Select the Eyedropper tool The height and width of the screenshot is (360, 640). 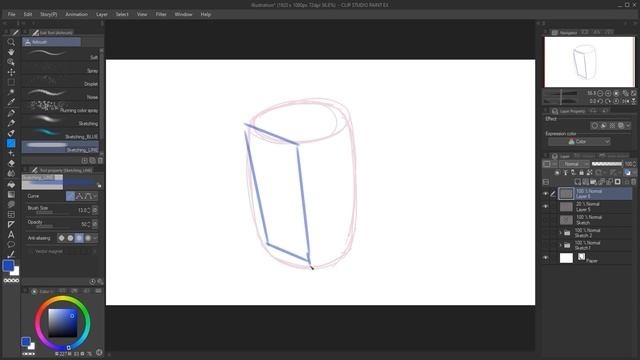point(11,102)
